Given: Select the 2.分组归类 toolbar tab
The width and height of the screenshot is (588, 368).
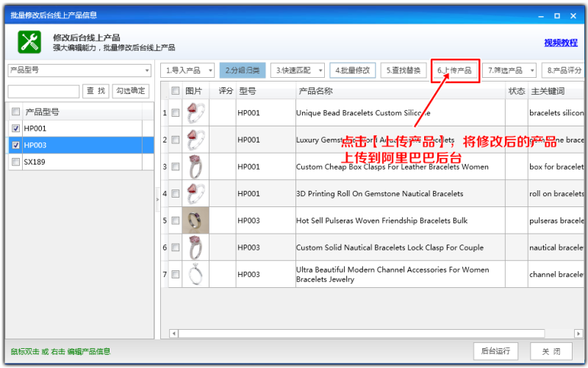Looking at the screenshot, I should 243,71.
